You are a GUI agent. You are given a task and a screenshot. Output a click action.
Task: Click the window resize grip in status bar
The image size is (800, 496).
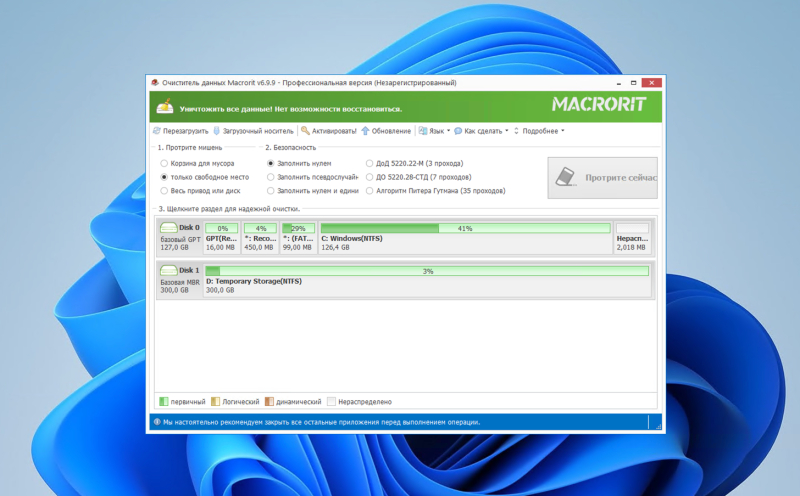pos(658,426)
